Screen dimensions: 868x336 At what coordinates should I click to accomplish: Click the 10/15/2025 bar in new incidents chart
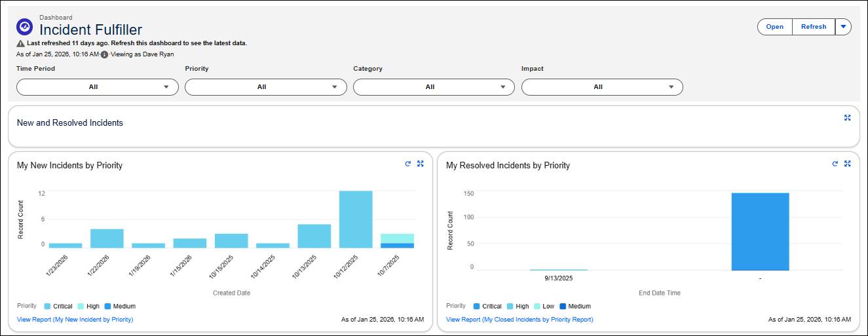[231, 240]
